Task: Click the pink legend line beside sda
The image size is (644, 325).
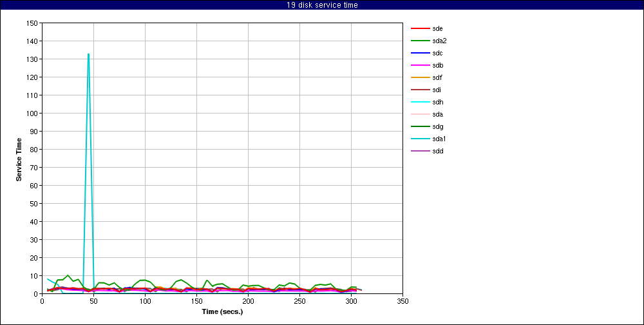Action: [x=420, y=114]
